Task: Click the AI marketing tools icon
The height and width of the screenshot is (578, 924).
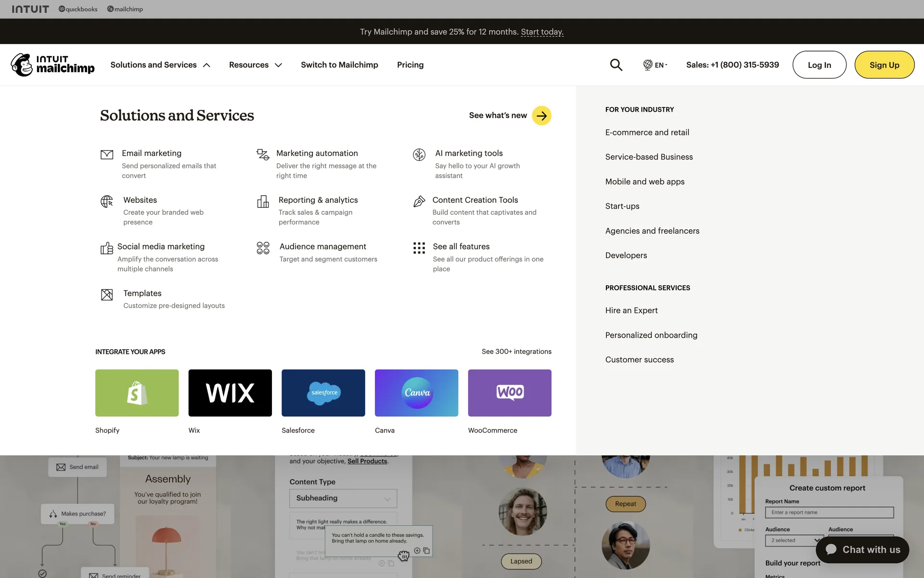Action: [x=419, y=155]
